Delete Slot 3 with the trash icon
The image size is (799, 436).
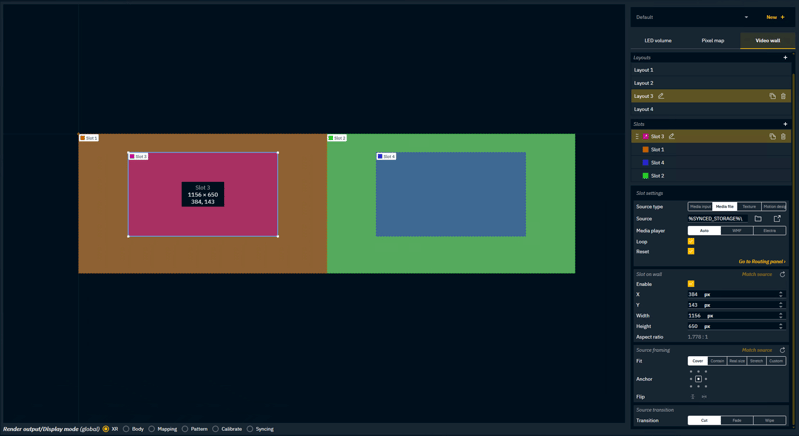(x=783, y=137)
